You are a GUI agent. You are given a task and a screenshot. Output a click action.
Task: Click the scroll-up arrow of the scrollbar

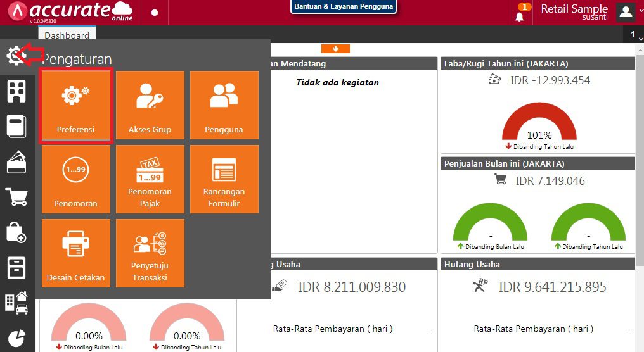pyautogui.click(x=640, y=49)
